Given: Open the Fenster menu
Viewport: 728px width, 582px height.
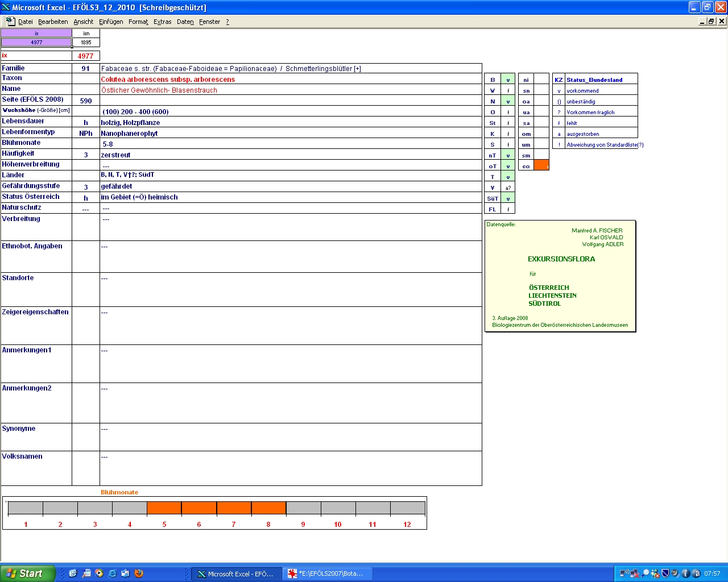Looking at the screenshot, I should point(210,22).
